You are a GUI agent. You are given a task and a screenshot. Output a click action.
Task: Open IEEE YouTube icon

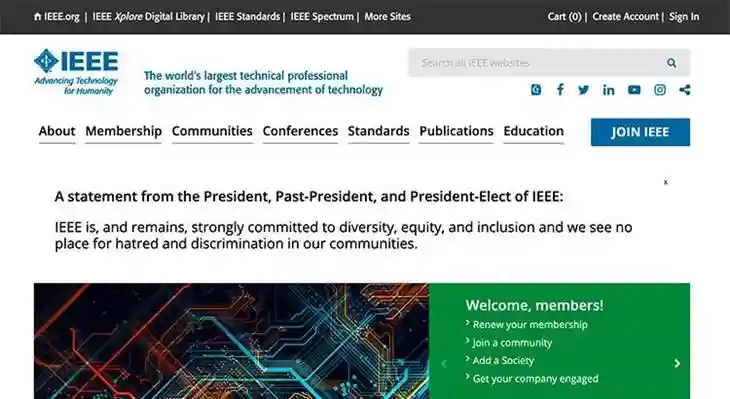click(x=634, y=89)
